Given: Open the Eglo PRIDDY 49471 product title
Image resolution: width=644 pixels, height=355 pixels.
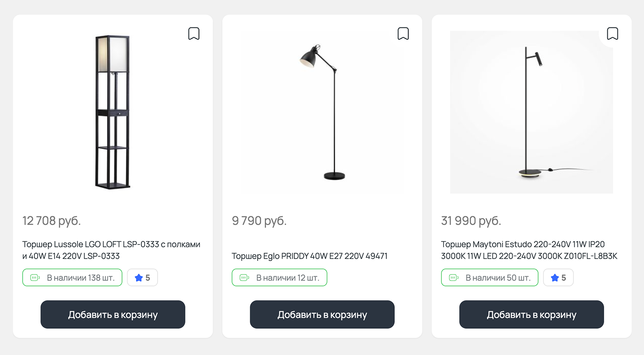Looking at the screenshot, I should [309, 256].
